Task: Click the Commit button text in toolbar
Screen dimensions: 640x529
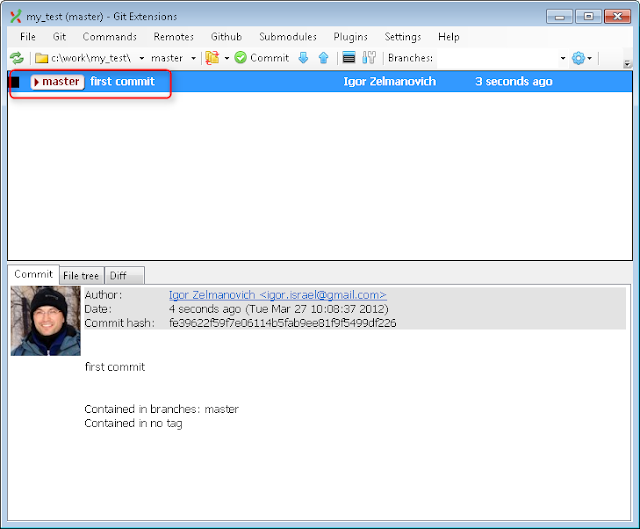Action: point(269,58)
